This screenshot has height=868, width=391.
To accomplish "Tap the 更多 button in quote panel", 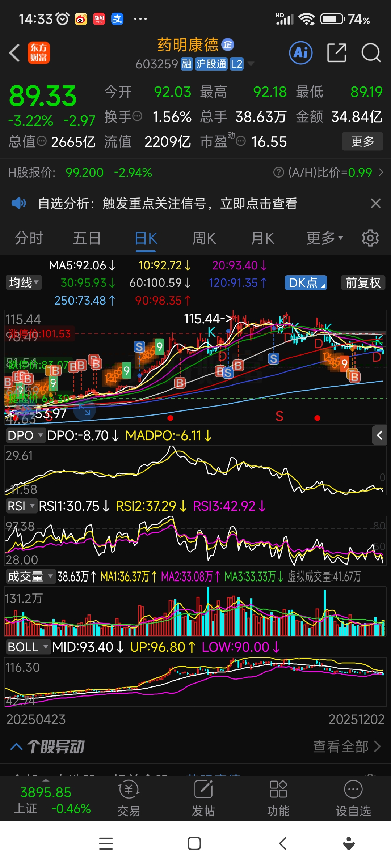I will pos(362,141).
